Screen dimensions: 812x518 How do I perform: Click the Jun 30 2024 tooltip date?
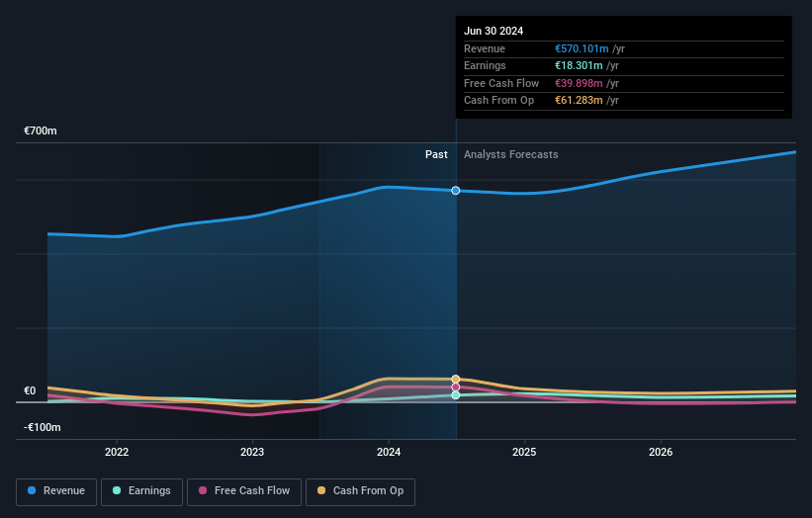click(x=494, y=31)
